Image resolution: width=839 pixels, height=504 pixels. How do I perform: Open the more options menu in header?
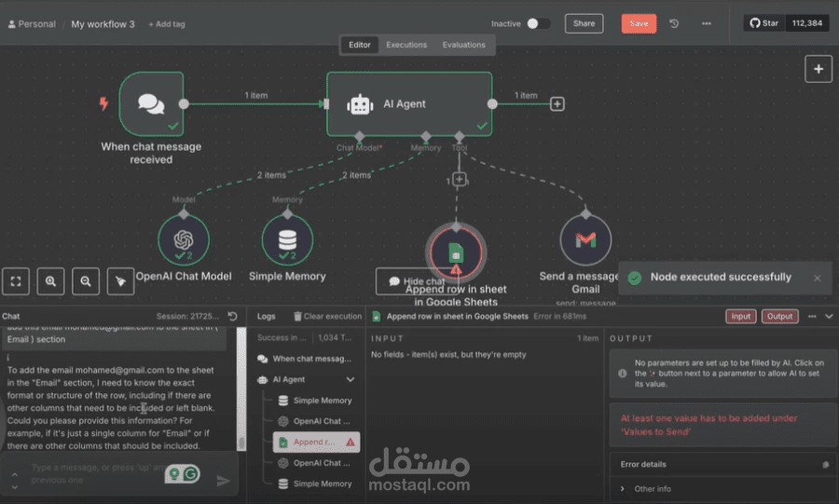coord(707,23)
